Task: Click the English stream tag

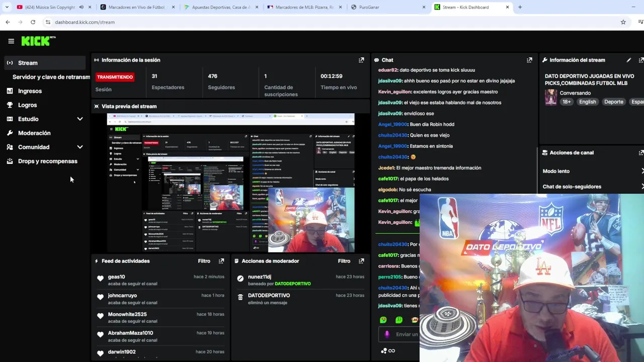Action: click(587, 102)
